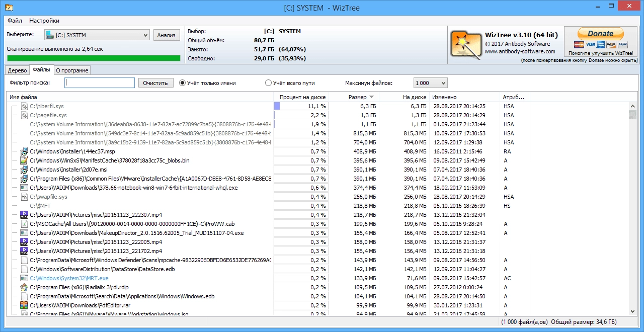644x332 pixels.
Task: Switch to the Дерево tab
Action: (x=17, y=70)
